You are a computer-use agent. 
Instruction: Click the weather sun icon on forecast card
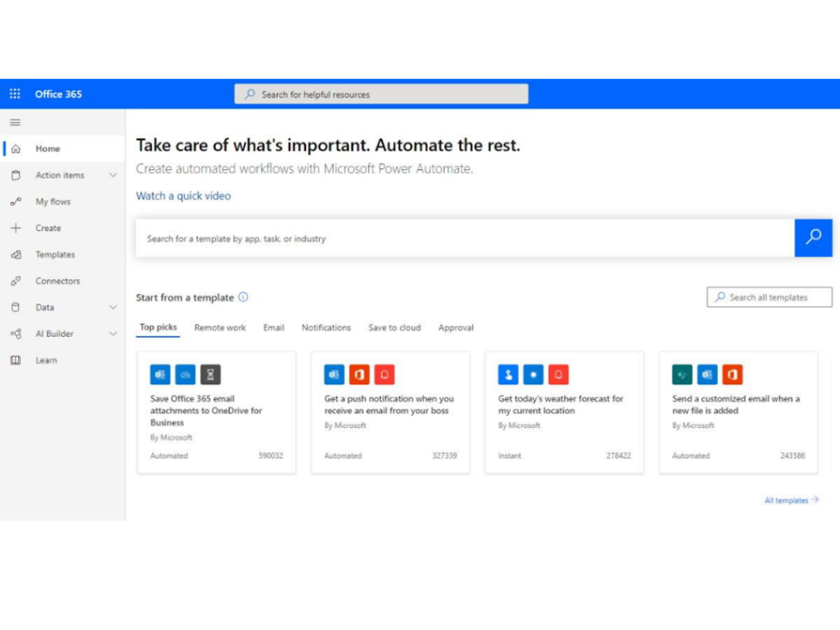tap(533, 375)
